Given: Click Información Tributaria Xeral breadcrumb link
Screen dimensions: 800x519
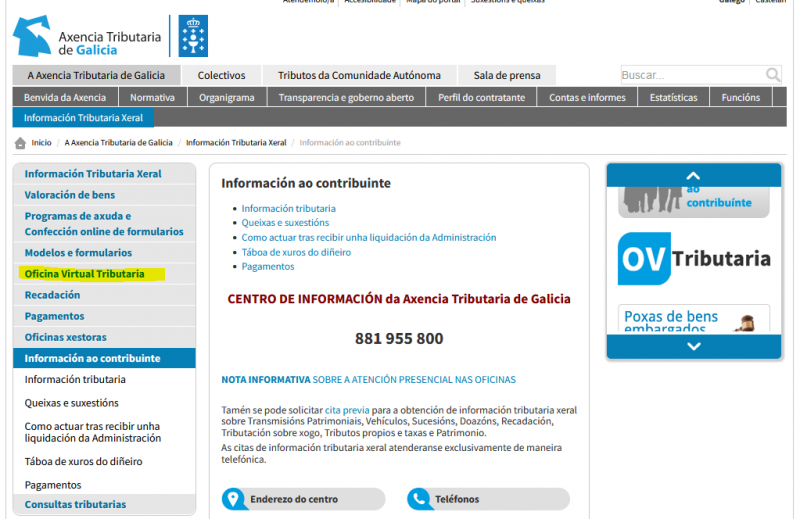Looking at the screenshot, I should coord(236,143).
